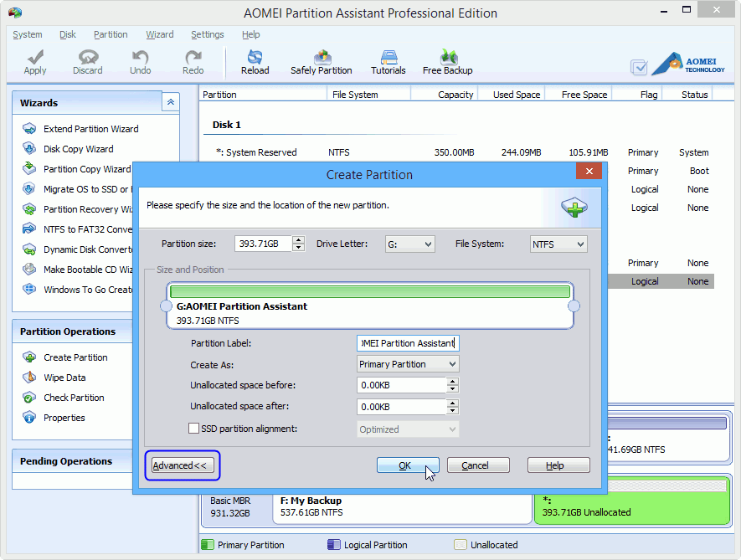Click the left partition size slider handle
741x560 pixels.
(x=166, y=306)
